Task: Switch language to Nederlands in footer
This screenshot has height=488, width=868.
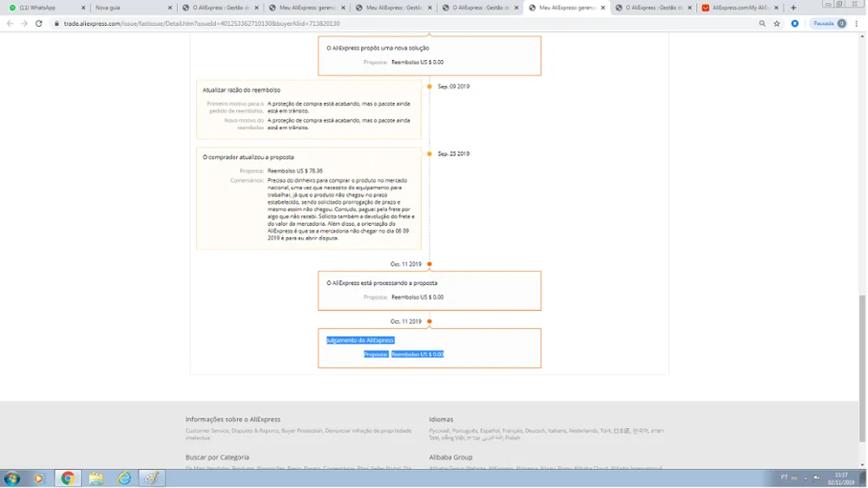Action: 583,431
